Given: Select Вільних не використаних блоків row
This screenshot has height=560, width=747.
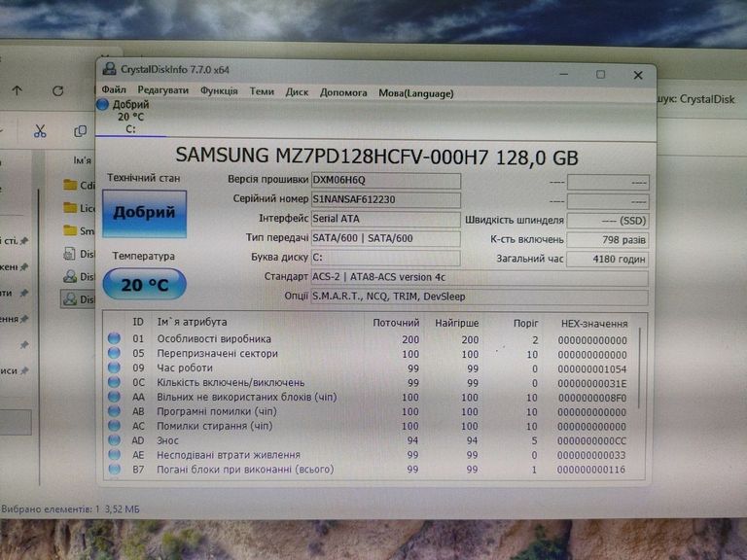Looking at the screenshot, I should point(370,397).
